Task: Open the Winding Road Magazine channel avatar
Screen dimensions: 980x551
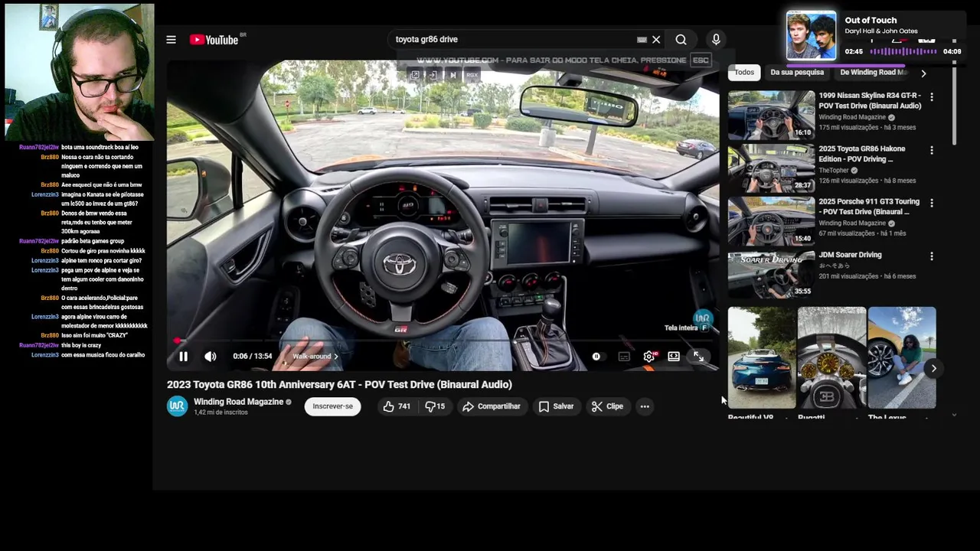Action: point(177,406)
